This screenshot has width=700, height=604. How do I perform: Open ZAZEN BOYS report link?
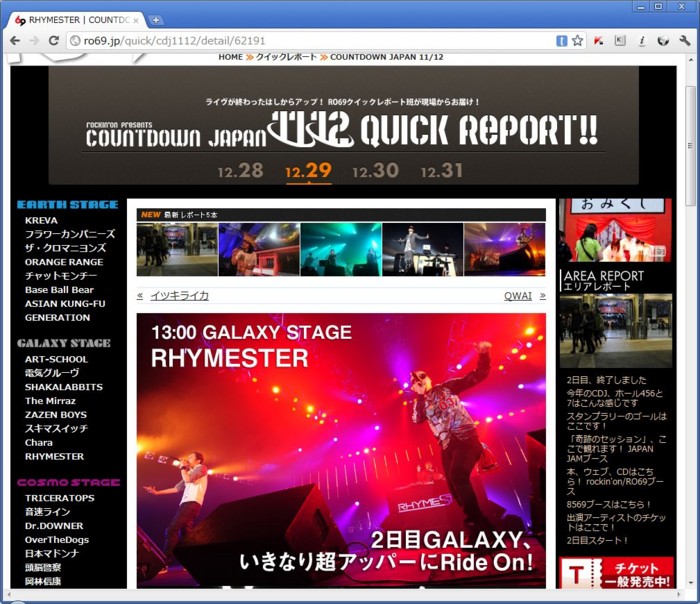[56, 415]
